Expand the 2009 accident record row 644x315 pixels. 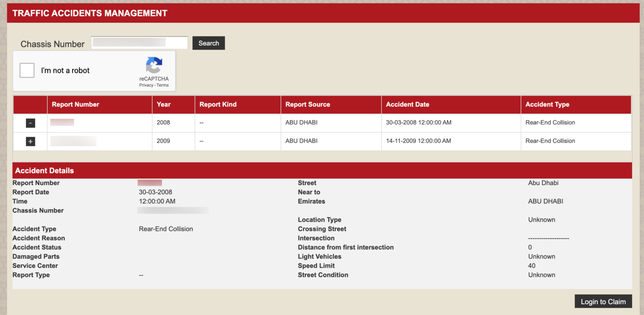point(30,141)
